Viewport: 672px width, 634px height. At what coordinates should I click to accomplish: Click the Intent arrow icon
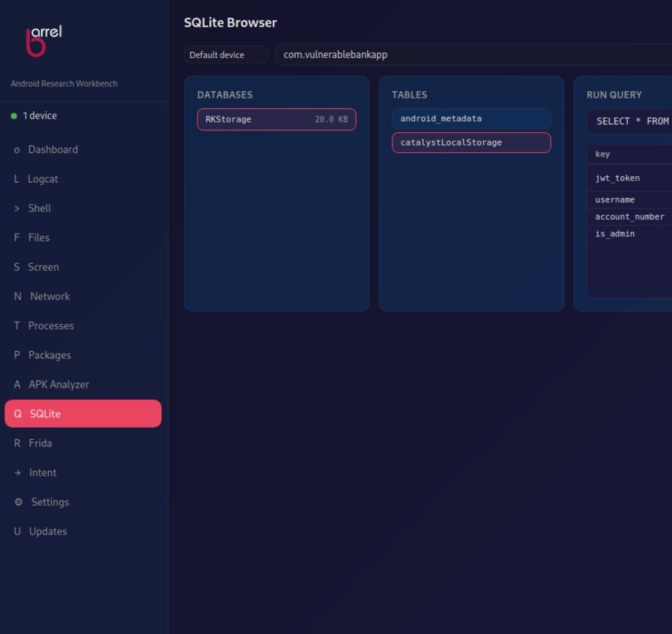(x=17, y=473)
